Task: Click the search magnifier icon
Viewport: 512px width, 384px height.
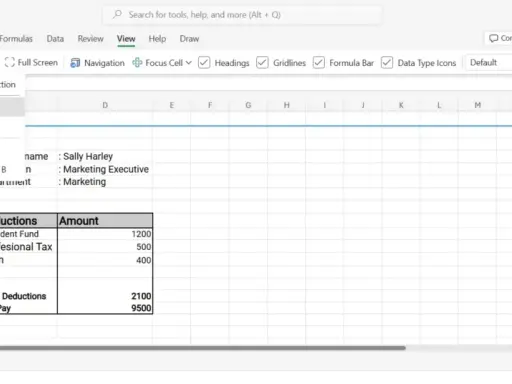Action: point(117,14)
